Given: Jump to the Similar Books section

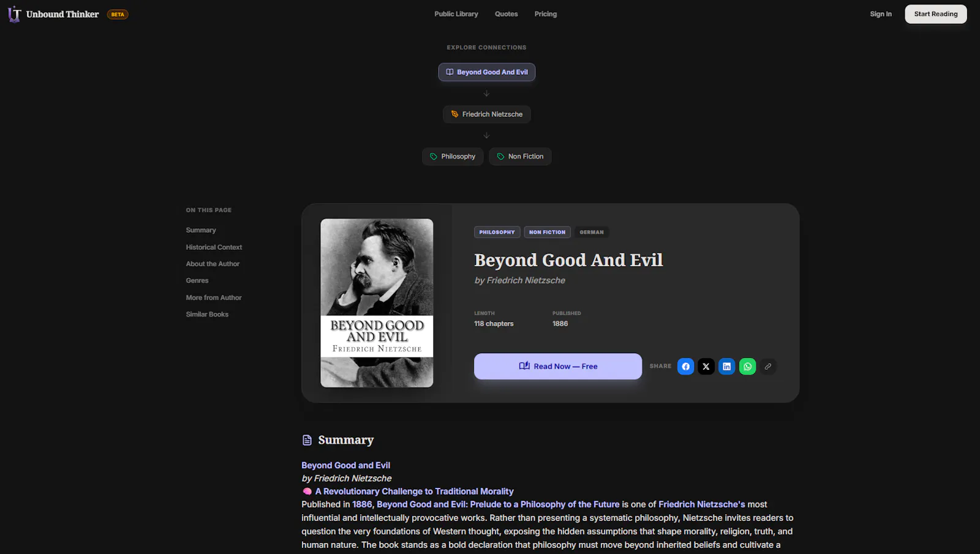Looking at the screenshot, I should tap(207, 314).
